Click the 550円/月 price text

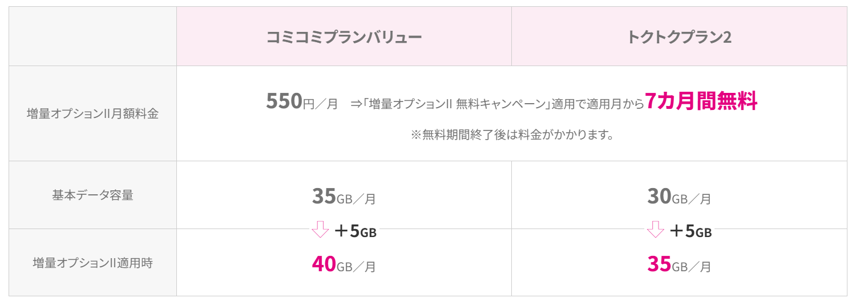coord(302,103)
